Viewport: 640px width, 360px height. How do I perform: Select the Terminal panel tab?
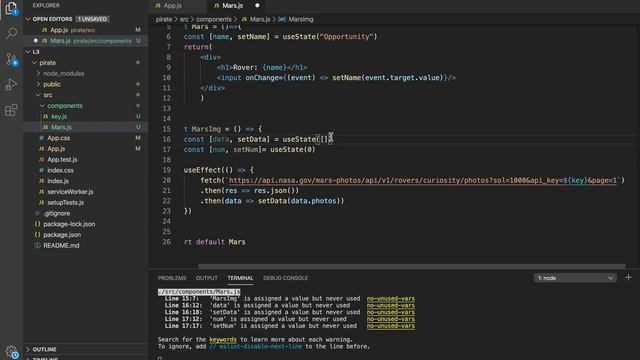240,278
